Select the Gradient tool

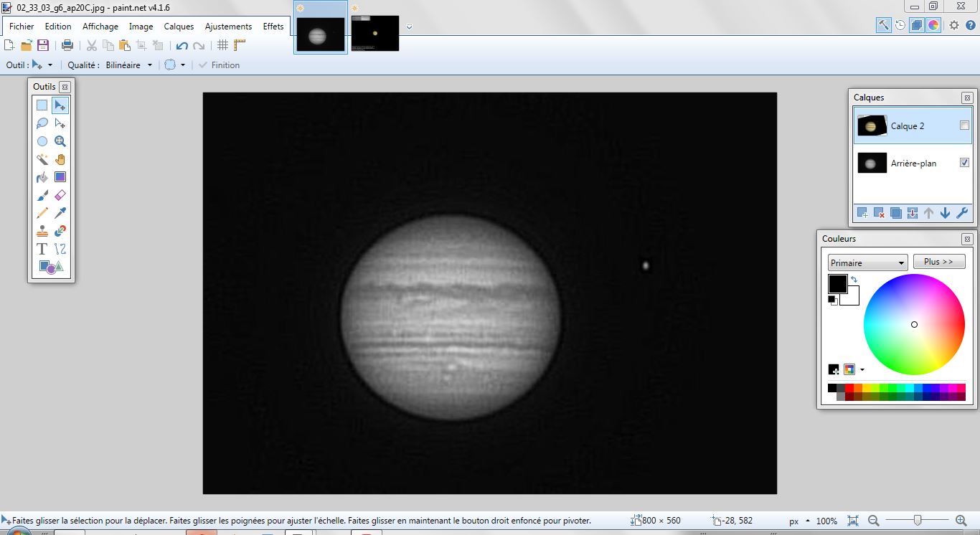(60, 177)
